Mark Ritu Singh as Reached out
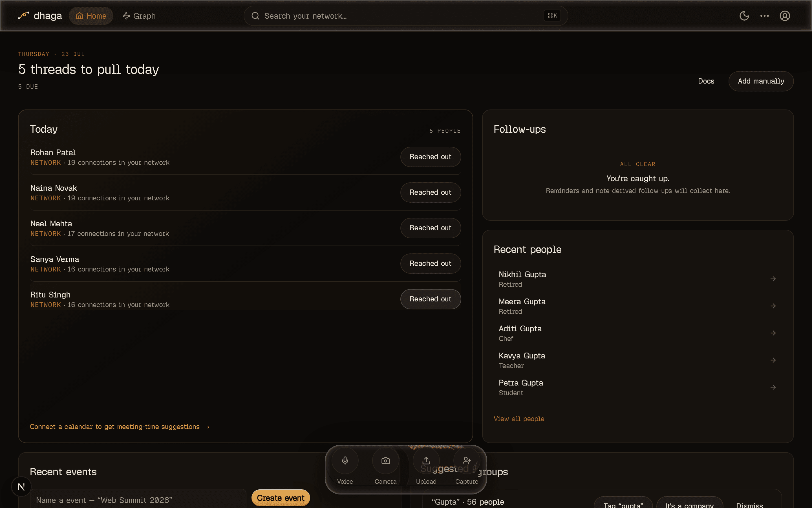812x508 pixels. click(x=430, y=299)
